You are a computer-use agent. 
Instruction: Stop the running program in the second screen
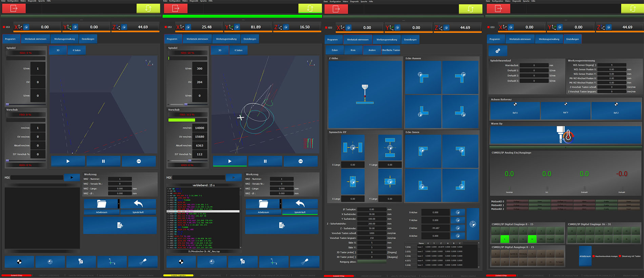pos(301,161)
